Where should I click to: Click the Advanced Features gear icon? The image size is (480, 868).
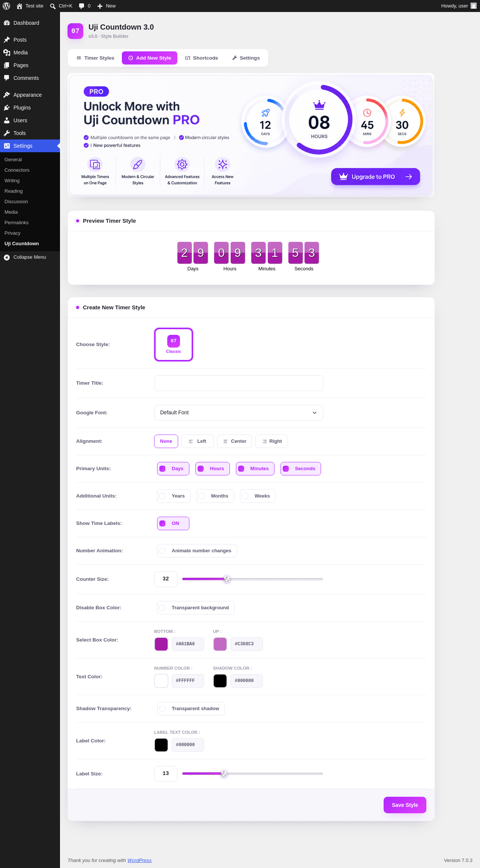click(x=182, y=164)
